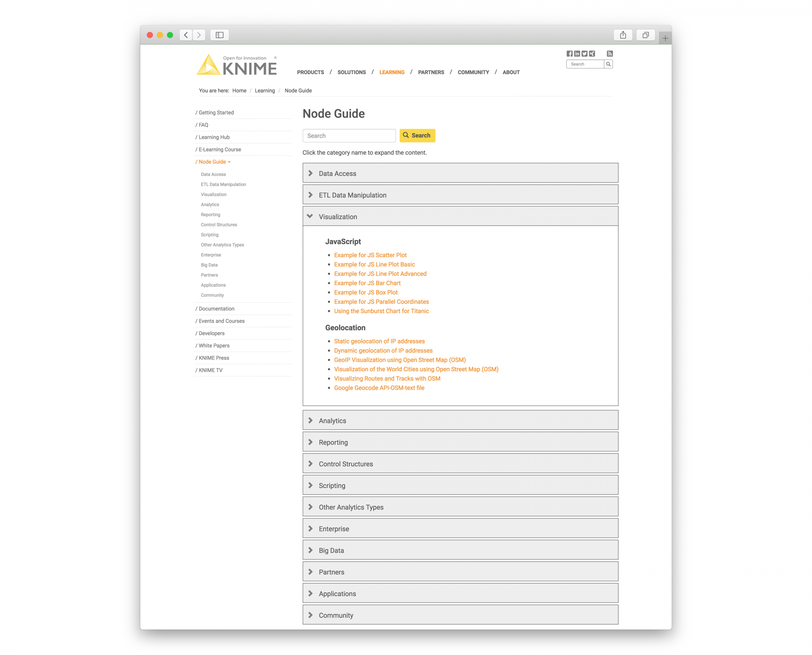The image size is (812, 655).
Task: Open Example for JS Scatter Plot
Action: (370, 255)
